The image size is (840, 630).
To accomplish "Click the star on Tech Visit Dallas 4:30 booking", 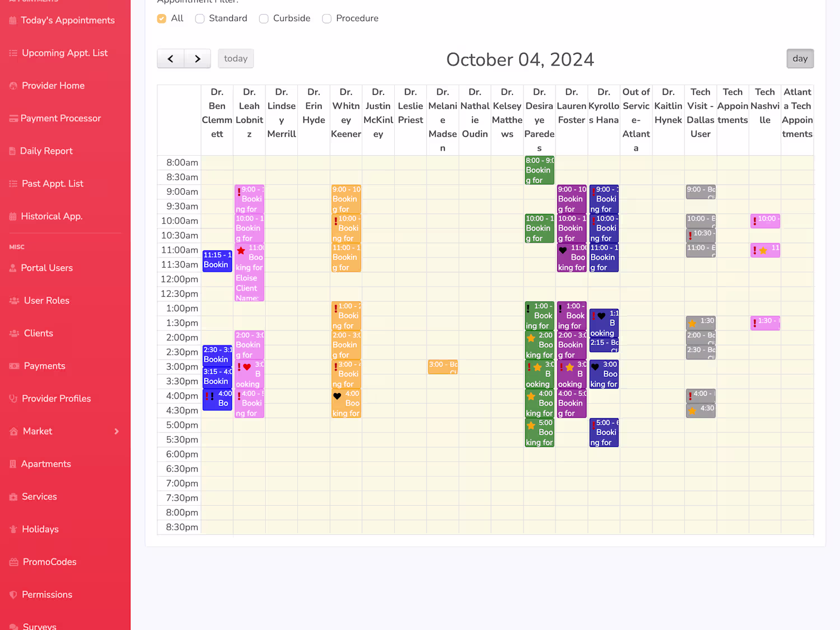I will tap(692, 411).
